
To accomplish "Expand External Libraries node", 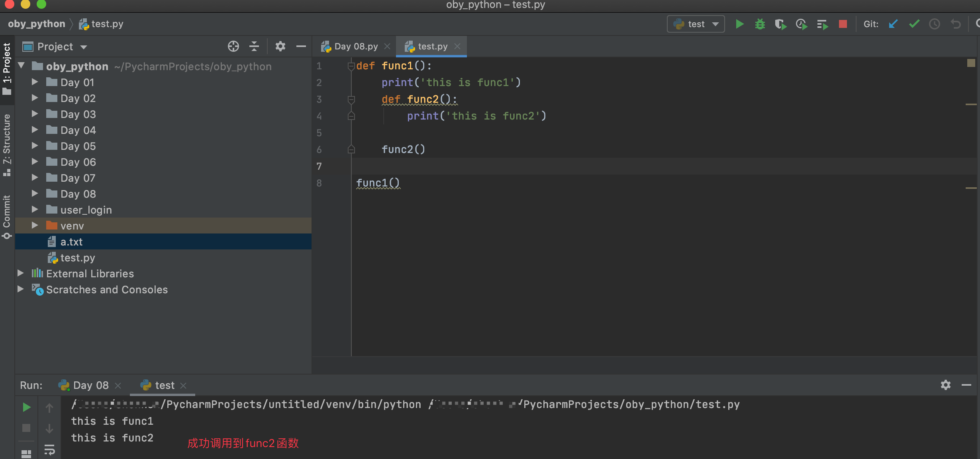I will [x=21, y=273].
